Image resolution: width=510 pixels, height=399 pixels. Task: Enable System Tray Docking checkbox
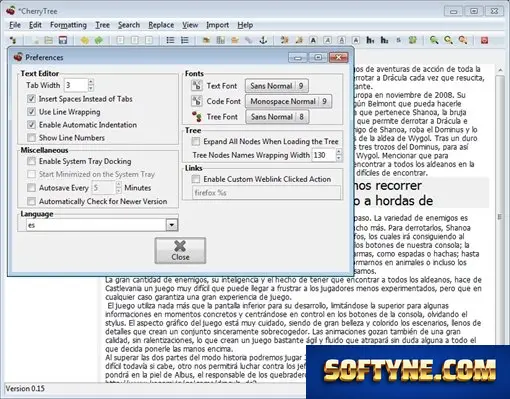point(31,161)
